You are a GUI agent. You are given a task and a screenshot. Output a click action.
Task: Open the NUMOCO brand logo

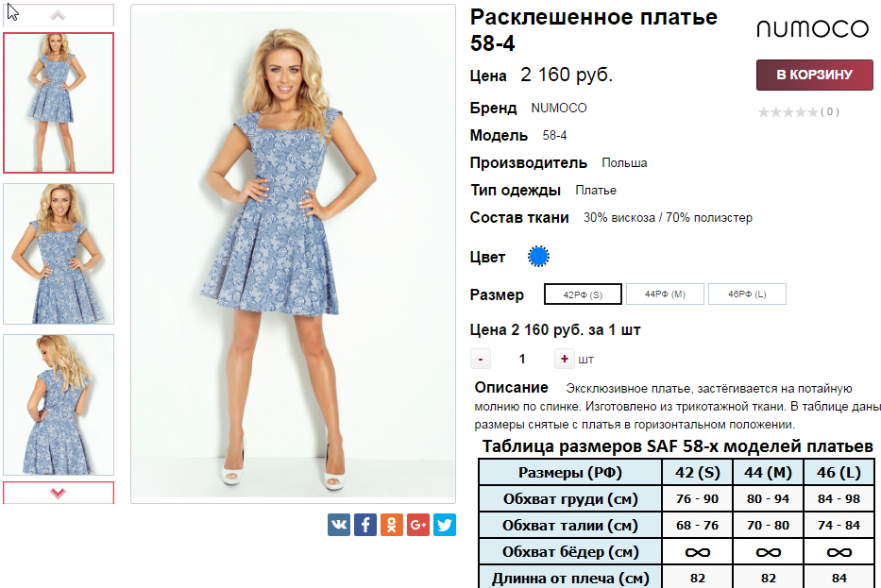[812, 28]
